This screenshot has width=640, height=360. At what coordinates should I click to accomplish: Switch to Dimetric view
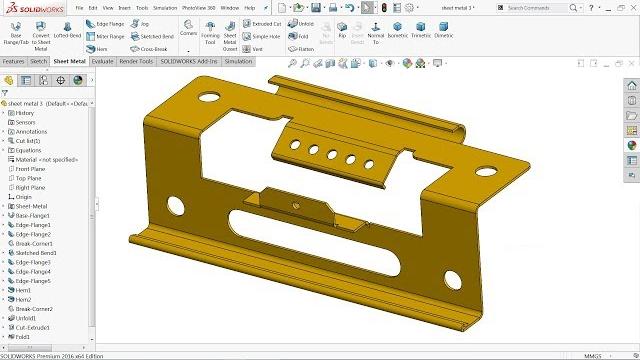pos(443,30)
